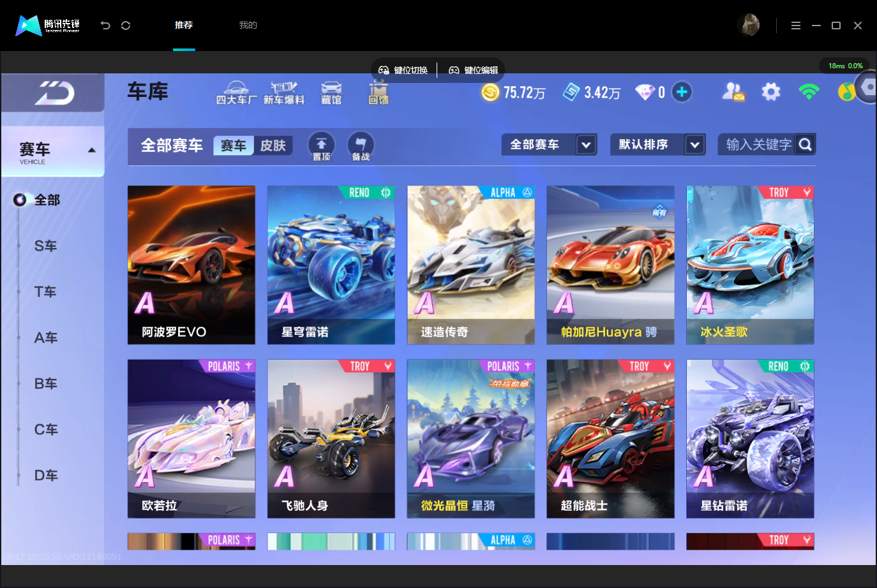Open the friends mail icon

pyautogui.click(x=733, y=92)
